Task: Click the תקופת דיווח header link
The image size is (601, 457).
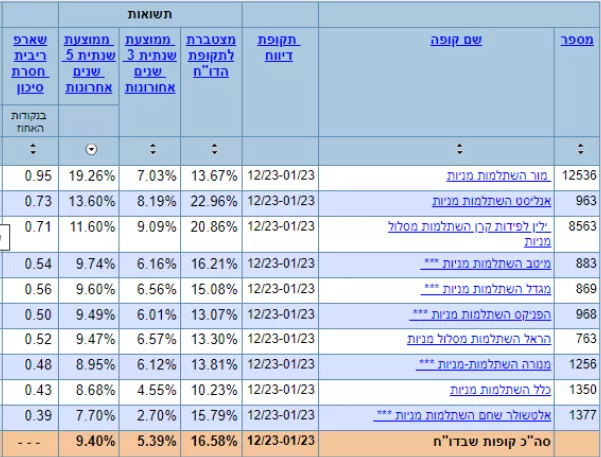Action: pos(280,47)
